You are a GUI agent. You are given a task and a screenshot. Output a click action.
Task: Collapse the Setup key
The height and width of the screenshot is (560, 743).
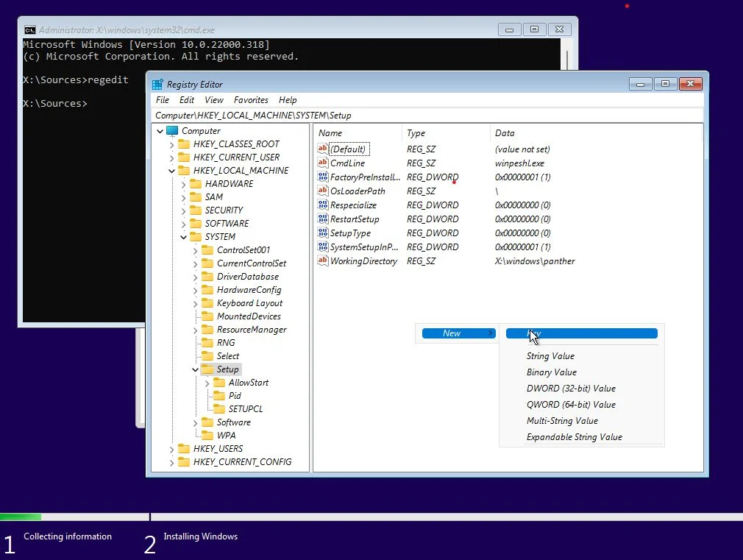click(195, 370)
